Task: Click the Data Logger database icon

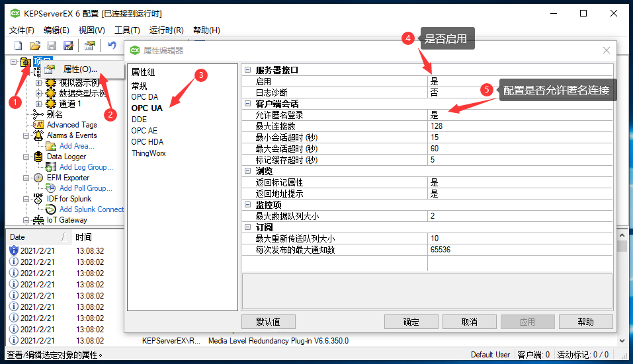Action: point(38,157)
